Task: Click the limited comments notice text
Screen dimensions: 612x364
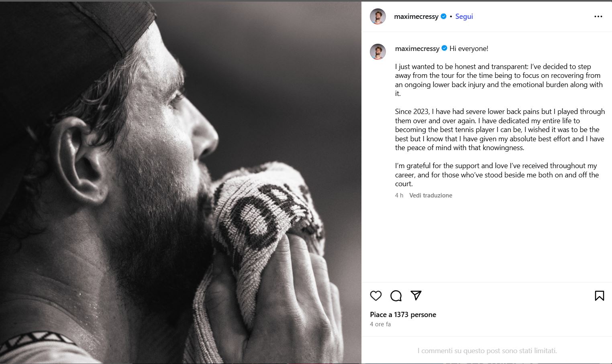Action: [487, 351]
